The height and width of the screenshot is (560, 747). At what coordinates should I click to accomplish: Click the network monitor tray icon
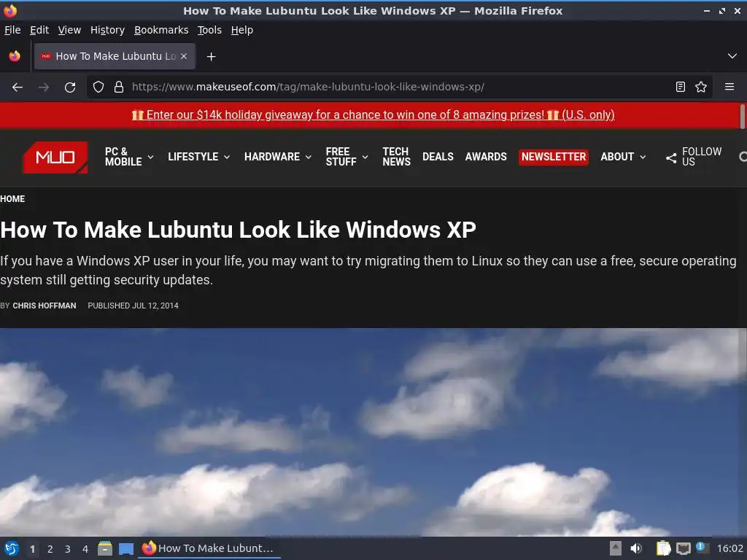click(683, 548)
